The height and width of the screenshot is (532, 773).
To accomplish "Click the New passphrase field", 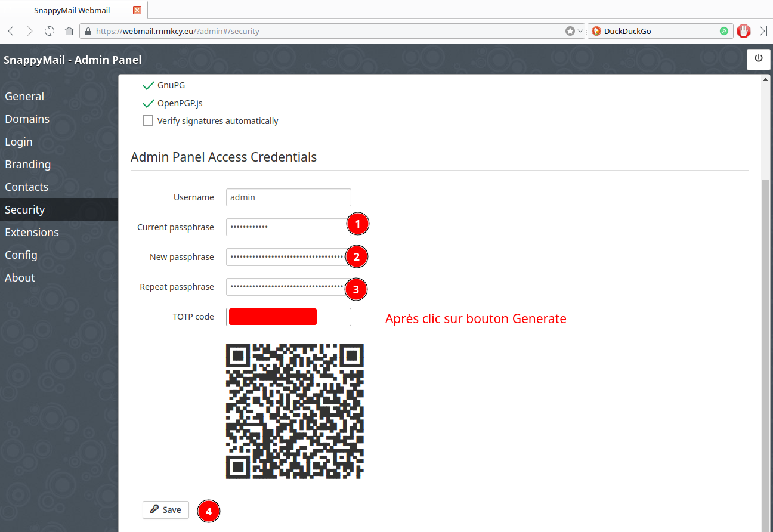I will click(x=286, y=257).
